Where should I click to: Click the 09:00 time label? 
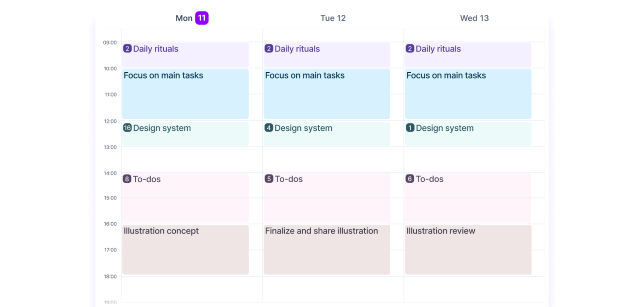click(x=110, y=43)
